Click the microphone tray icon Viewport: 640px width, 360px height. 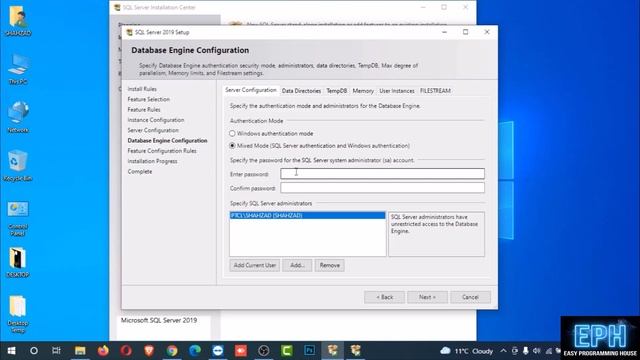[x=526, y=351]
